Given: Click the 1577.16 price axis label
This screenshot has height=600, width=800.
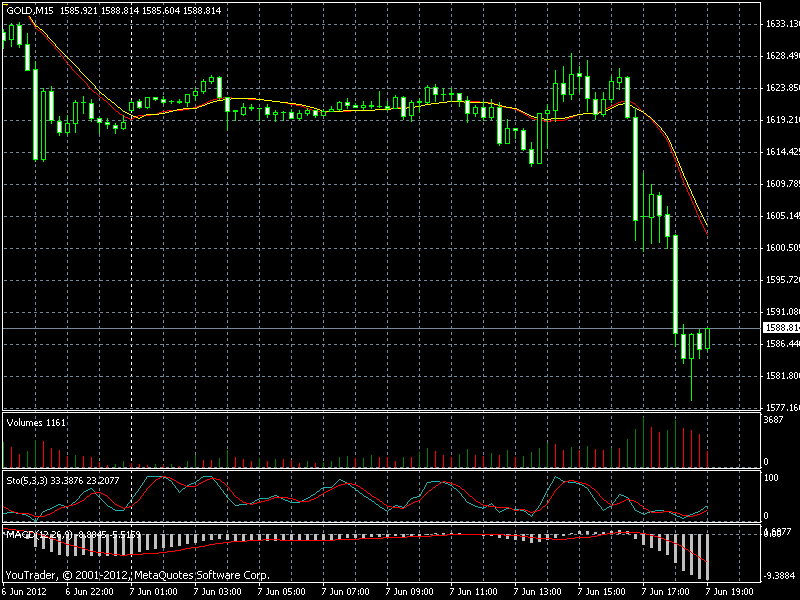Looking at the screenshot, I should [x=783, y=408].
